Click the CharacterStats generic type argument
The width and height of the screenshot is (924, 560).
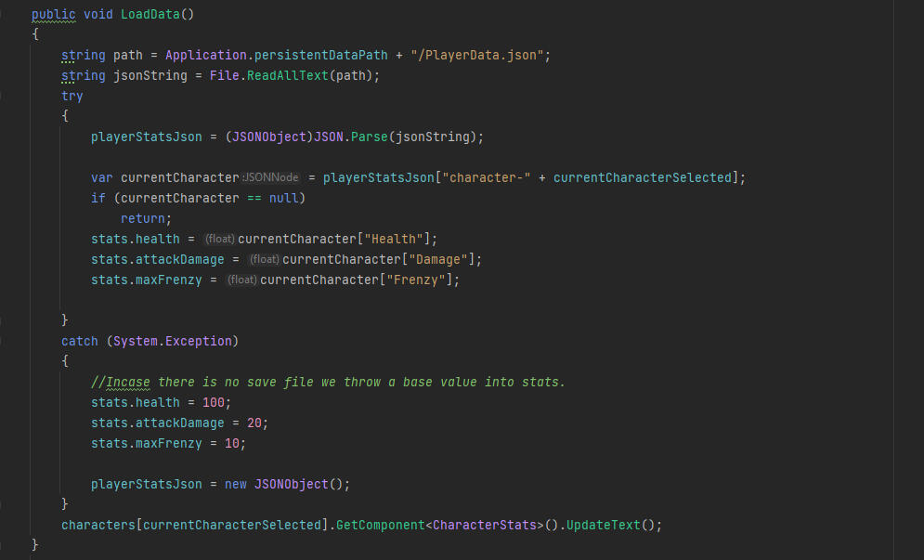pos(485,525)
